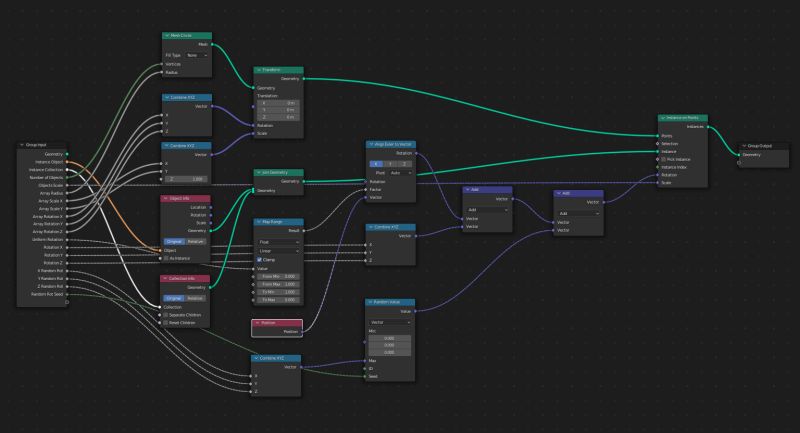Select Relative transform space in Collection Info
This screenshot has height=433, width=800.
click(x=195, y=298)
